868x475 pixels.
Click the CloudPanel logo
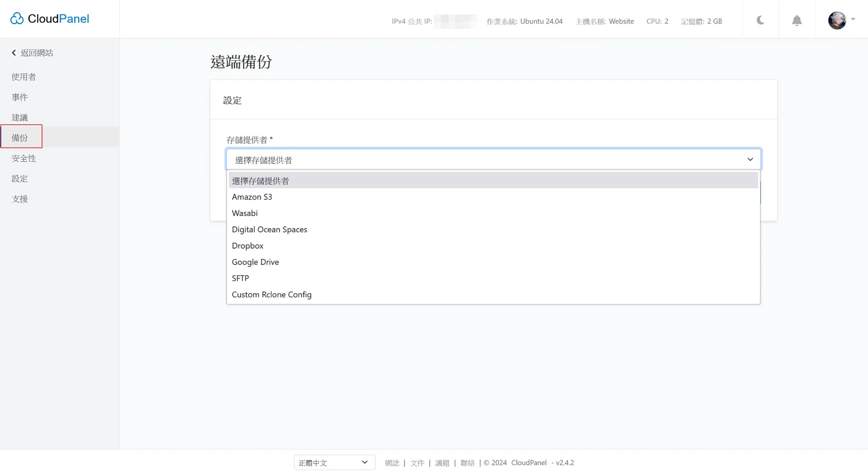coord(50,19)
